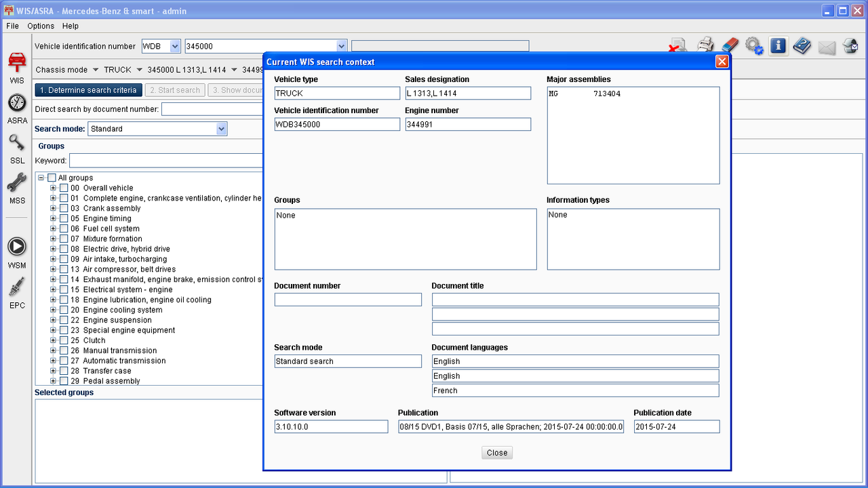868x488 pixels.
Task: Click the Close button in dialog
Action: [497, 453]
